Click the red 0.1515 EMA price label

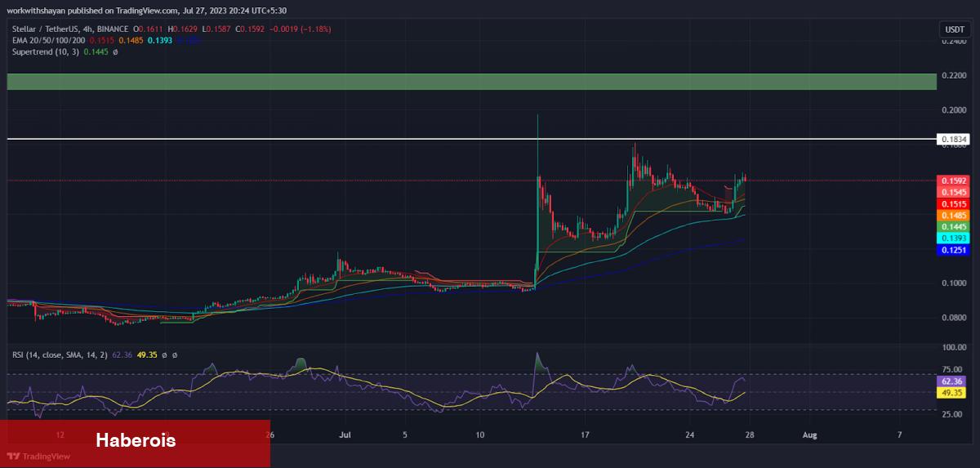(954, 203)
